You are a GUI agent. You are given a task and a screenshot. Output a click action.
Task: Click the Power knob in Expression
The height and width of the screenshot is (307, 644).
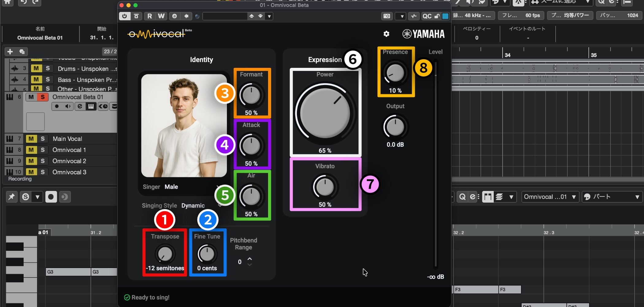coord(325,113)
